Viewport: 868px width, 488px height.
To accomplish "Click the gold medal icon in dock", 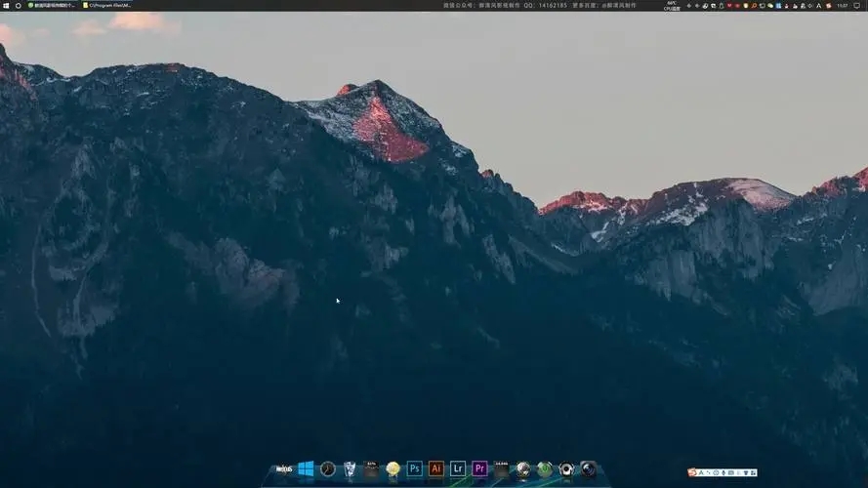I will click(393, 468).
